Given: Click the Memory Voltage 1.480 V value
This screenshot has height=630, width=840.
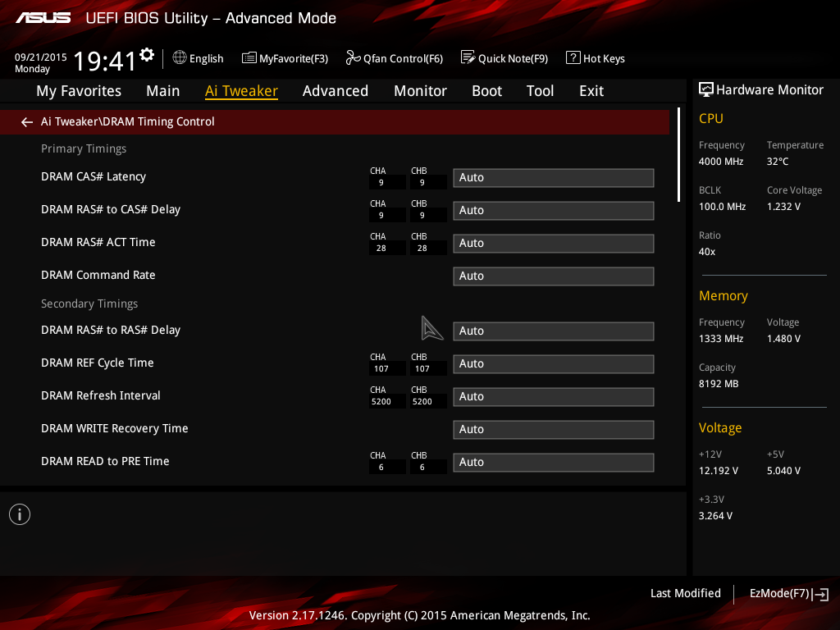Looking at the screenshot, I should click(783, 339).
